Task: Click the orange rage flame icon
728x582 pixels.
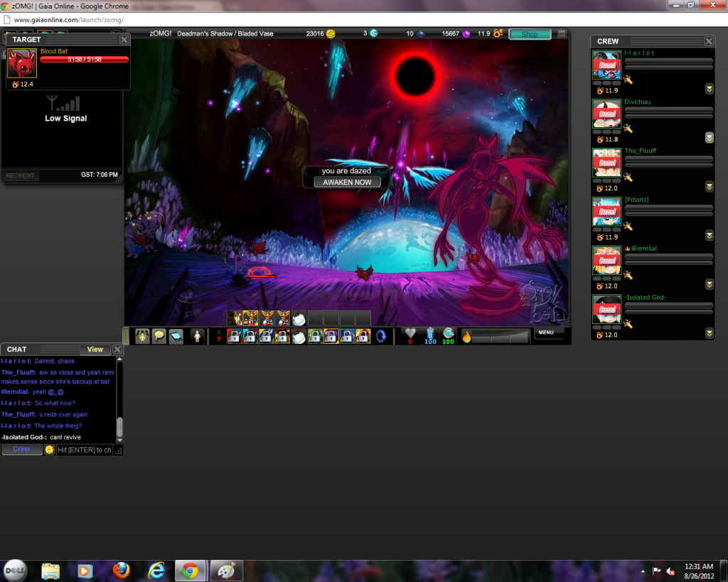Action: point(466,336)
